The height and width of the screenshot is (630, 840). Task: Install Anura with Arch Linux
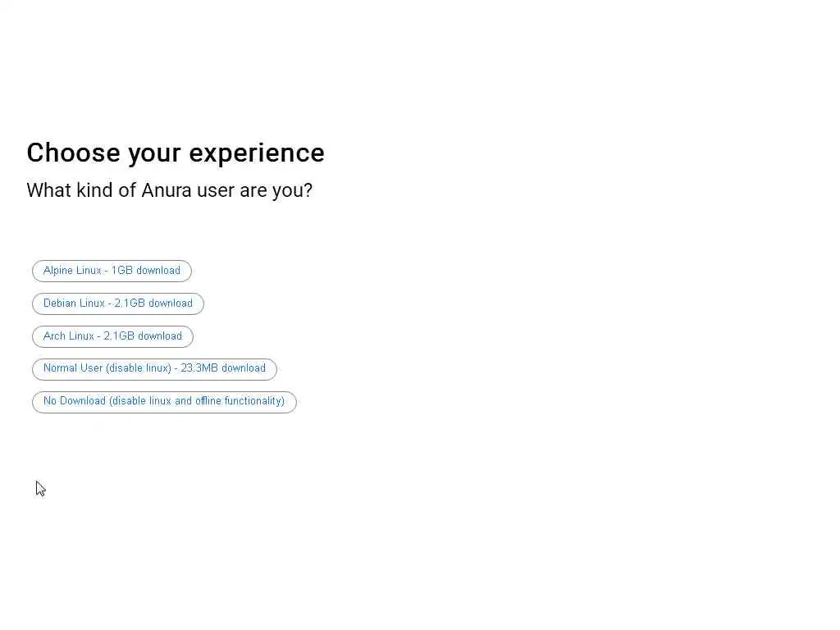[112, 336]
